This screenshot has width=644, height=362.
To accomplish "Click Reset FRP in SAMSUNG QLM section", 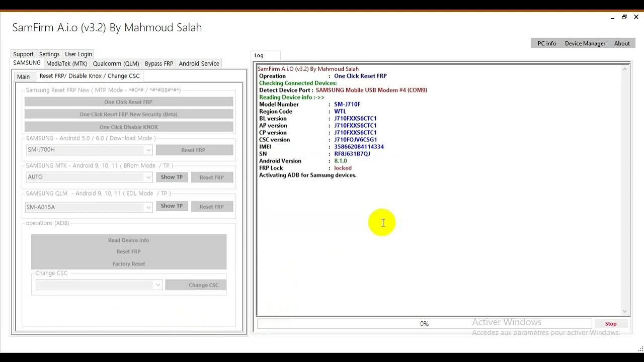I will click(x=212, y=207).
